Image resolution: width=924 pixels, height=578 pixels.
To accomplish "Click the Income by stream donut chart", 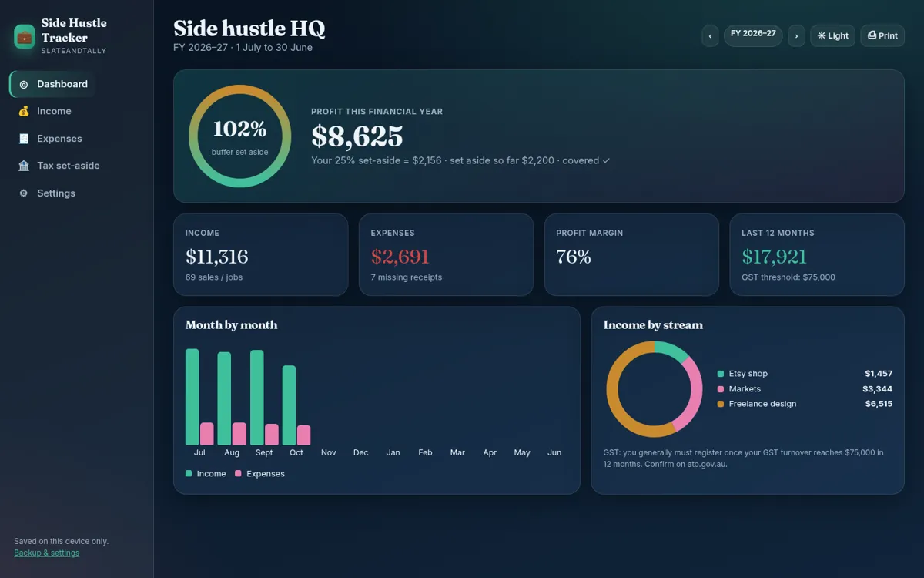I will pos(654,389).
